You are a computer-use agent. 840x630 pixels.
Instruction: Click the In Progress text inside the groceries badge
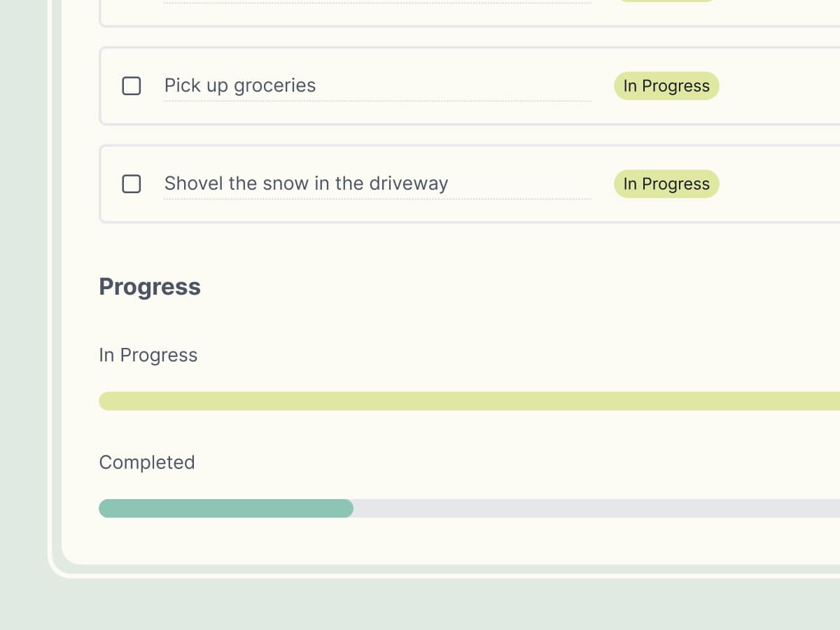click(x=666, y=85)
